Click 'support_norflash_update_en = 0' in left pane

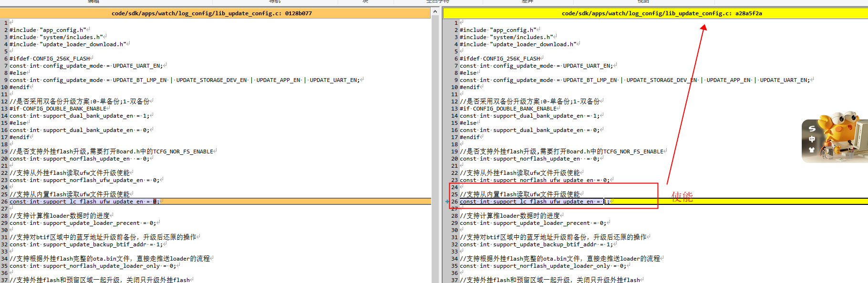[x=96, y=159]
